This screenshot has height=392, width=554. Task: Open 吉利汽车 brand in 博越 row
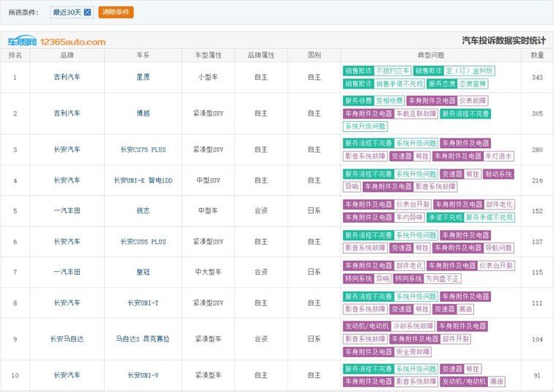click(x=67, y=114)
